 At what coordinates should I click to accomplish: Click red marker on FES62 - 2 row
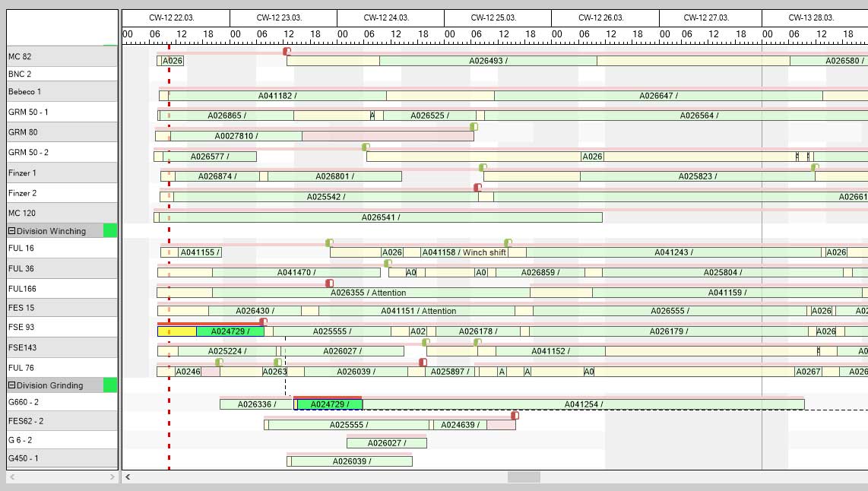pos(515,415)
